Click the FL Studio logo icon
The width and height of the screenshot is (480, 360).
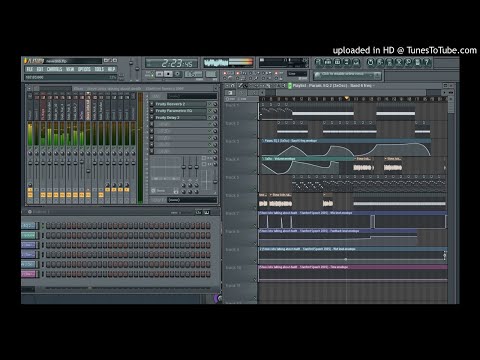[x=34, y=61]
